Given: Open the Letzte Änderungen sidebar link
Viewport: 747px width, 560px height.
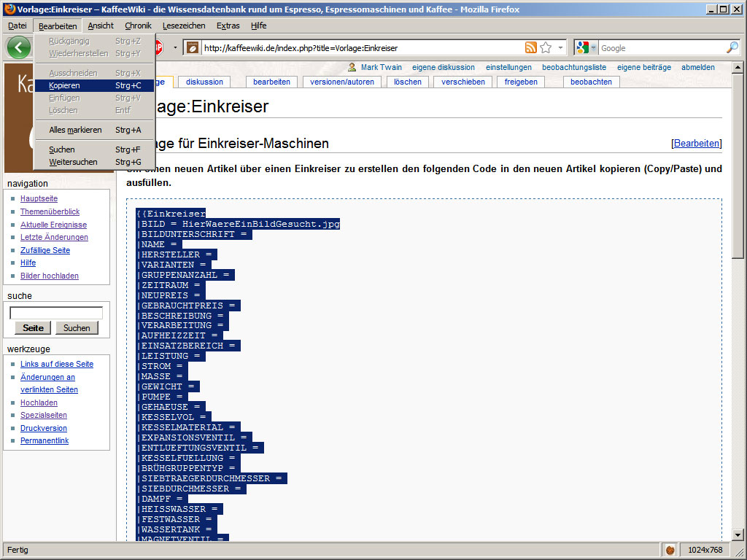Looking at the screenshot, I should point(54,237).
